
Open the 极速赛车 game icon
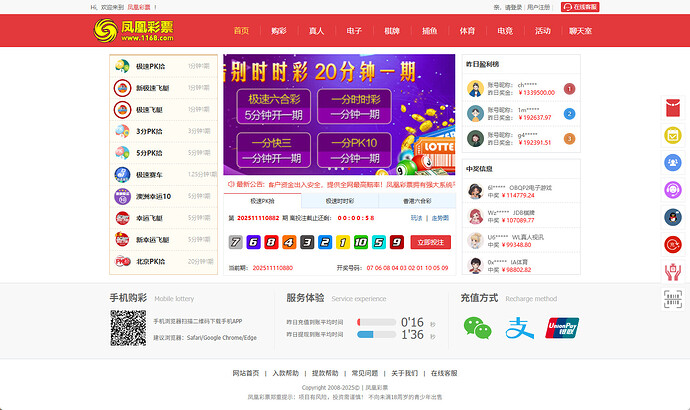[x=122, y=175]
